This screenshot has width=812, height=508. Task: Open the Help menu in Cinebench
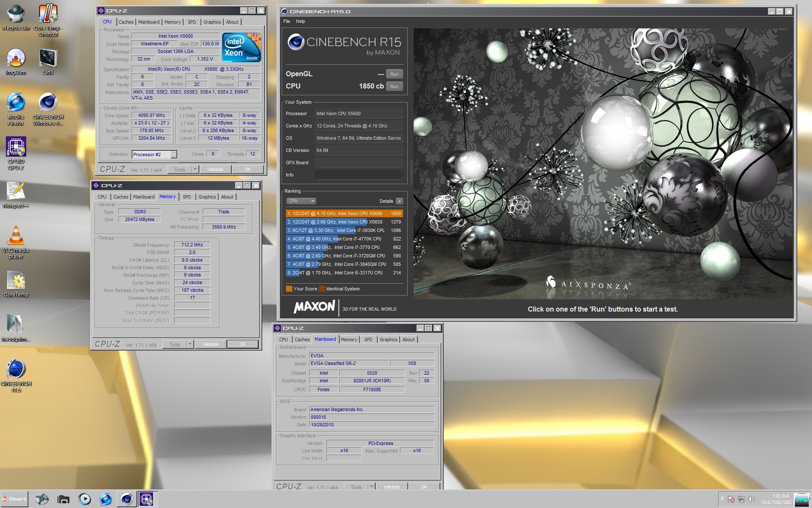300,21
